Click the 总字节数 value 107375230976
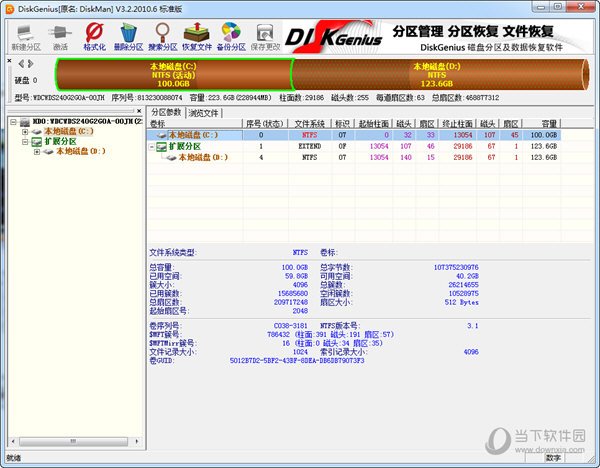 [x=456, y=267]
